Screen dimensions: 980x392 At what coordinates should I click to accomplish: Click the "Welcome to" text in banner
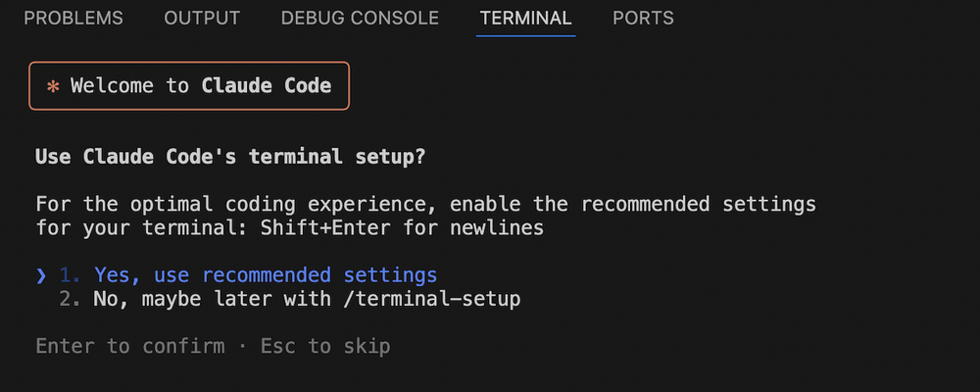[129, 86]
